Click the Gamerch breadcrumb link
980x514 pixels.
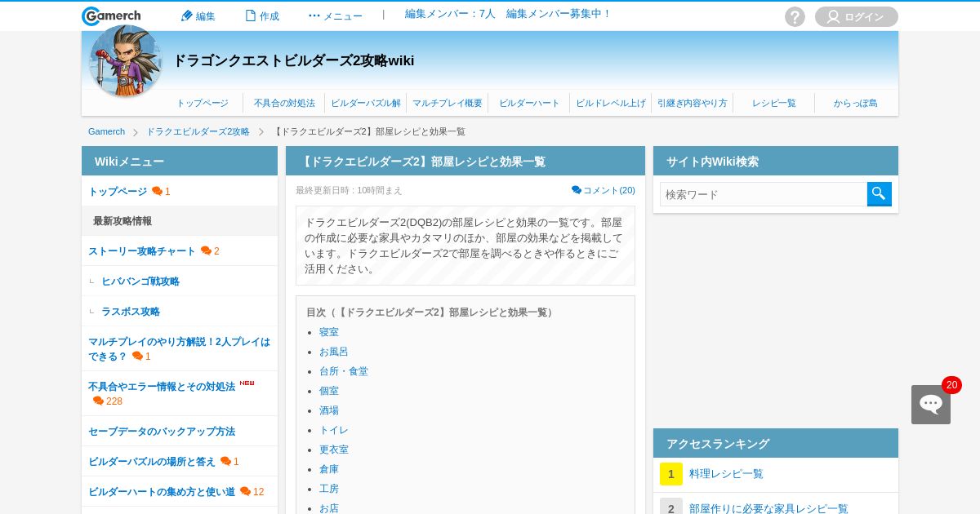pos(106,131)
